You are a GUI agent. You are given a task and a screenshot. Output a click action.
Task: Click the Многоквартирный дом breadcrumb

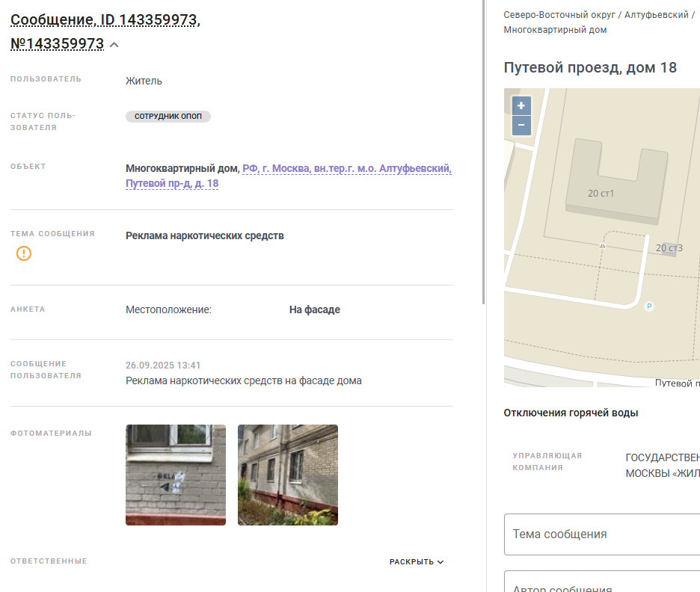555,30
